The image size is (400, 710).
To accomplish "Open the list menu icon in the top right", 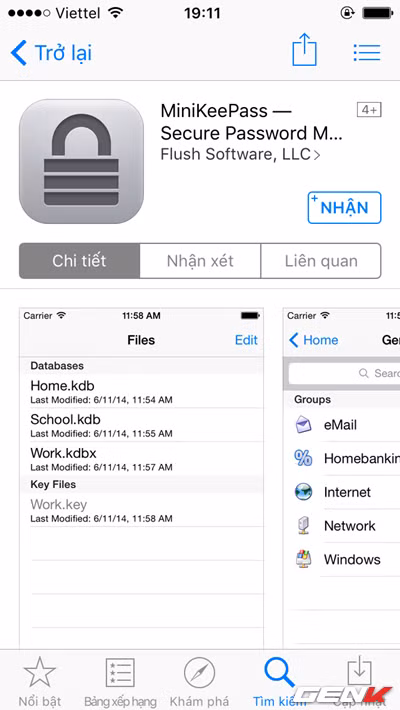I will (x=366, y=53).
